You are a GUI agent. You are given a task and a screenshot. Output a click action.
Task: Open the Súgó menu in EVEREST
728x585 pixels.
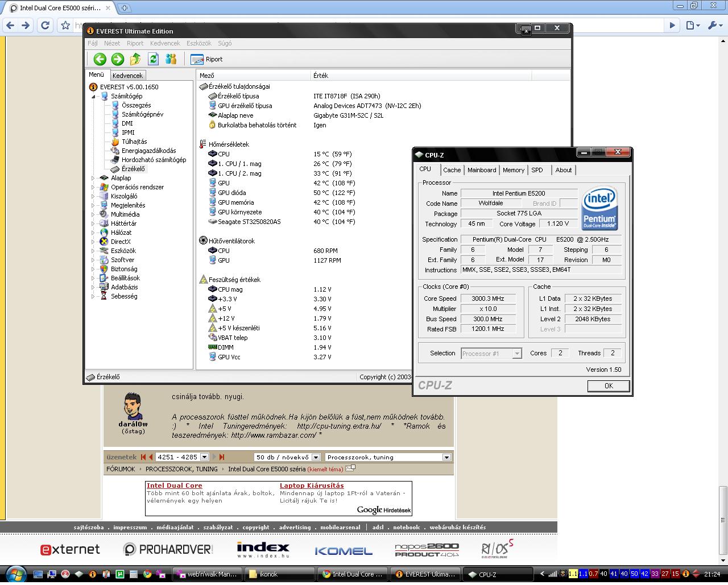tap(225, 43)
